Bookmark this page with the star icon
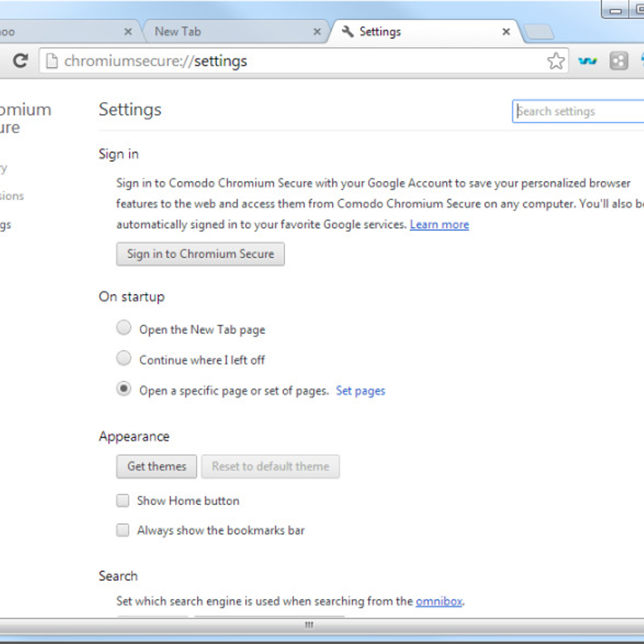 (x=556, y=61)
